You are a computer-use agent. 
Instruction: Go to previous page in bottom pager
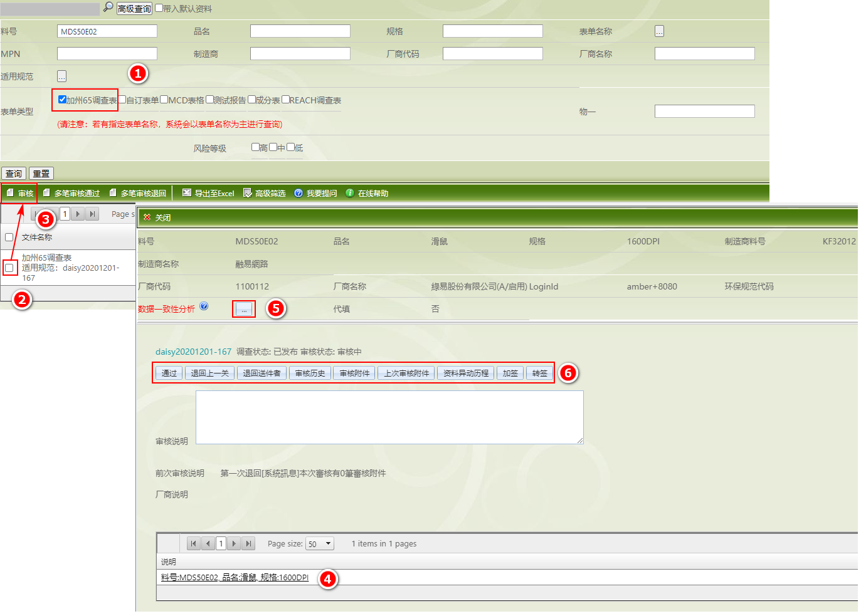pyautogui.click(x=208, y=543)
